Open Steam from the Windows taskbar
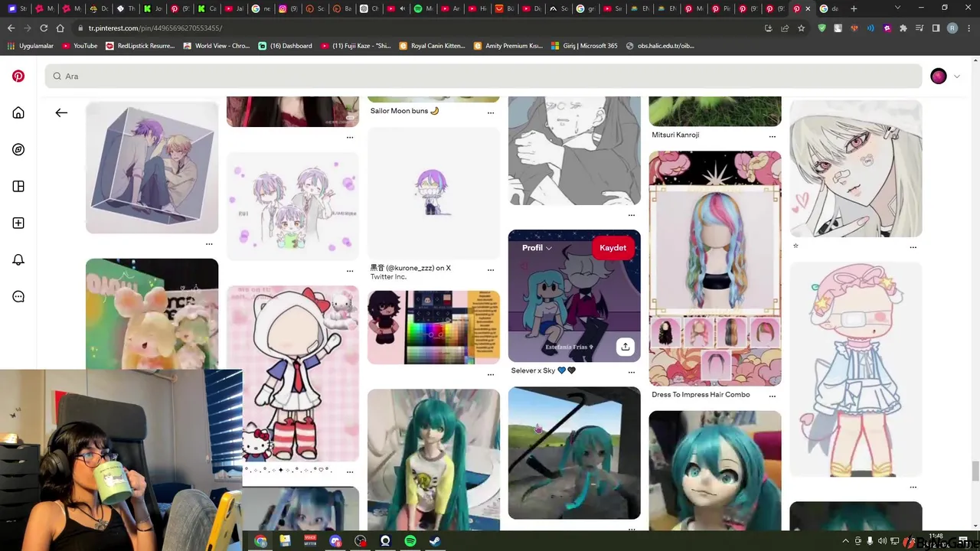980x551 pixels. pyautogui.click(x=434, y=541)
